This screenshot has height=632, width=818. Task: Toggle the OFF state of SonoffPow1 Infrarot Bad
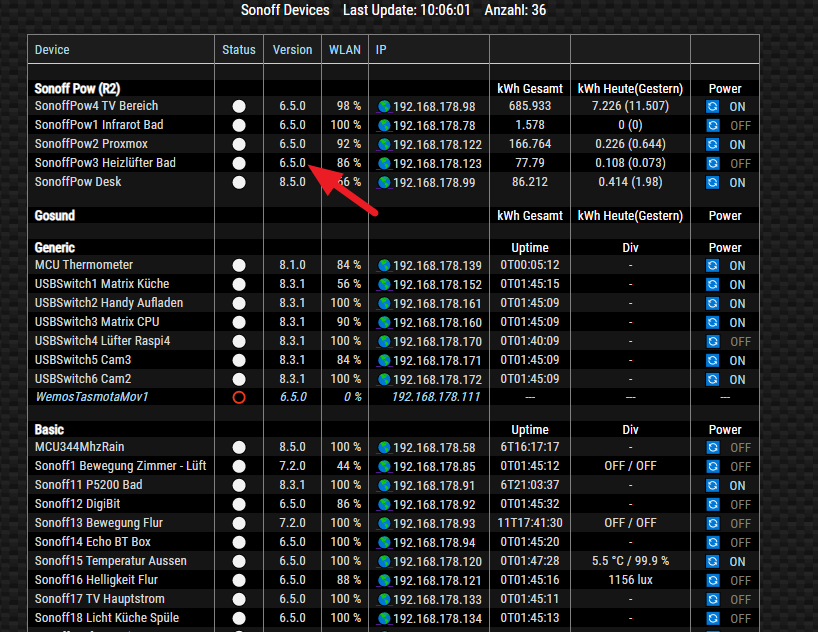[x=740, y=126]
